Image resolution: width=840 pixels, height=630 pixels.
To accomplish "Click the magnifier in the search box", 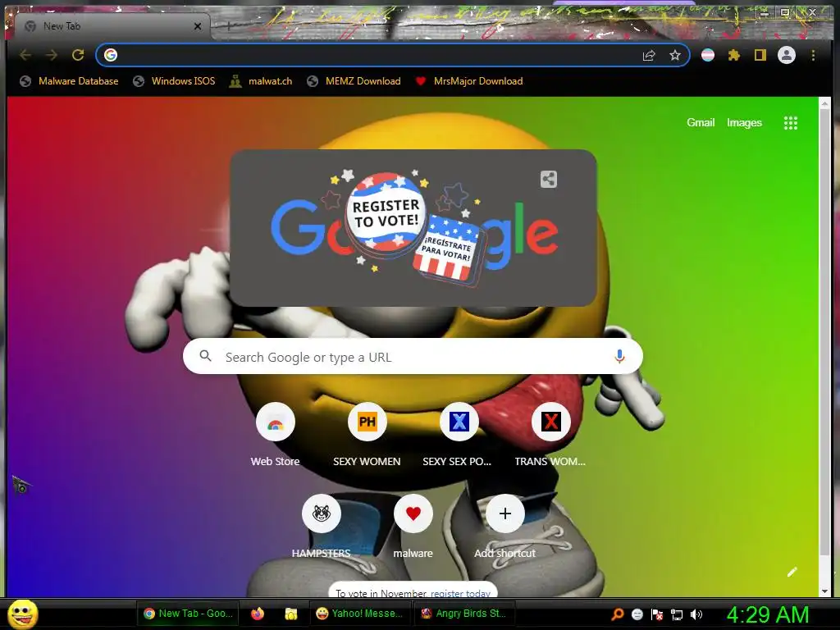I will [x=205, y=356].
